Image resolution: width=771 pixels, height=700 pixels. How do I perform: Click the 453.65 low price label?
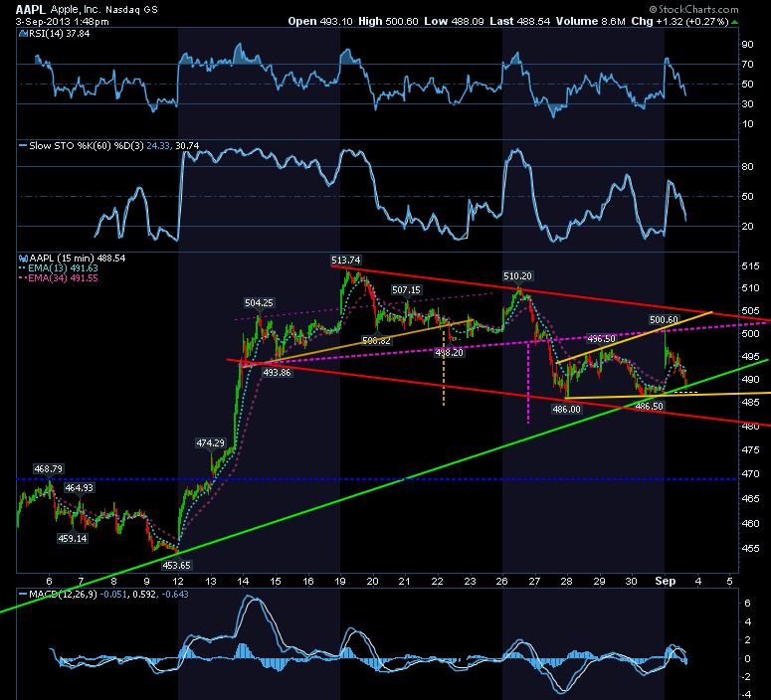coord(176,566)
